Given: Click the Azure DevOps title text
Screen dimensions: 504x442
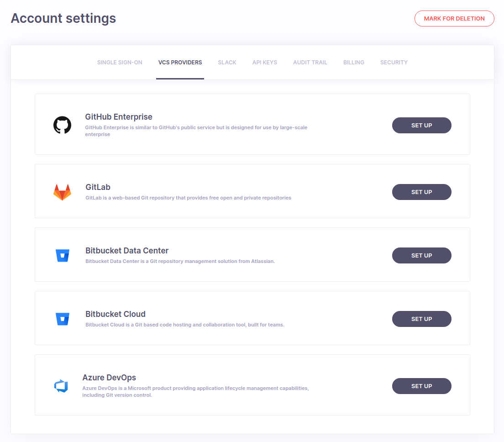Looking at the screenshot, I should point(109,378).
